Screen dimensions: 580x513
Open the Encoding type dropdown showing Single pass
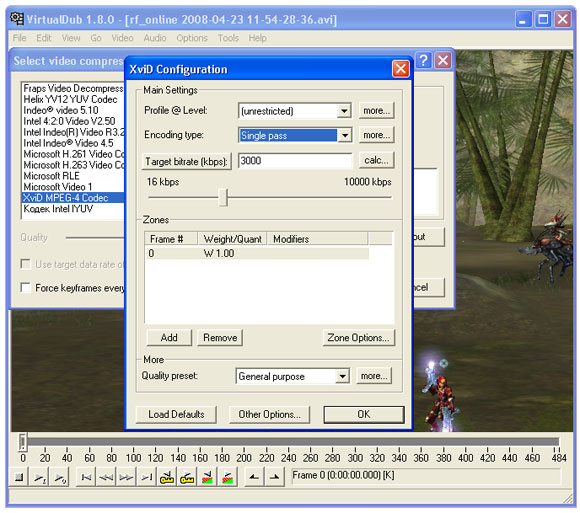pyautogui.click(x=344, y=135)
